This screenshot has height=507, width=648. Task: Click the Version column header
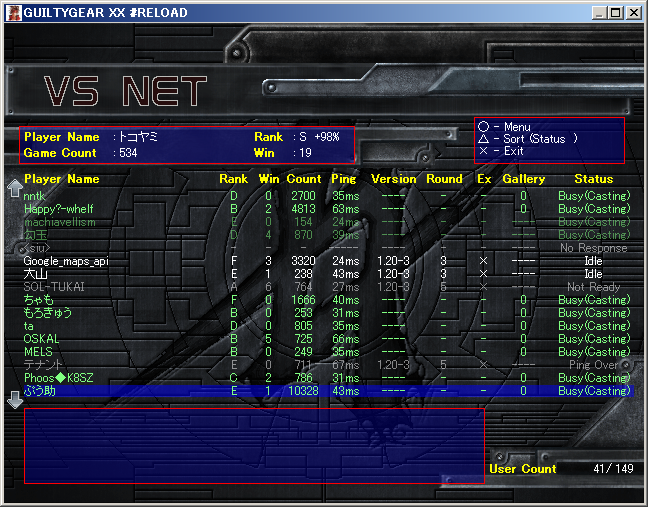tap(393, 179)
